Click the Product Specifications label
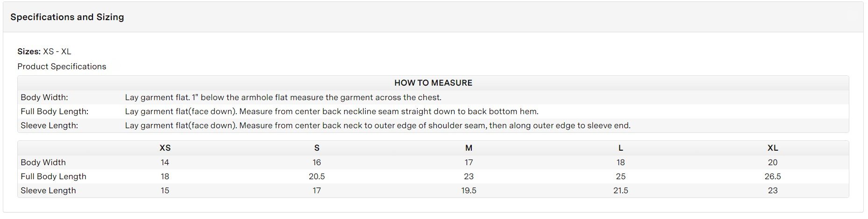Screen dimensions: 868x219 (62, 66)
